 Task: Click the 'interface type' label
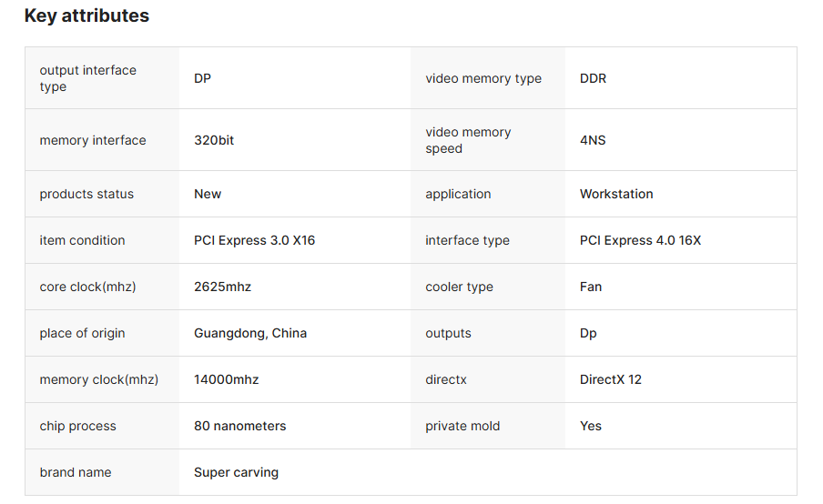click(468, 240)
